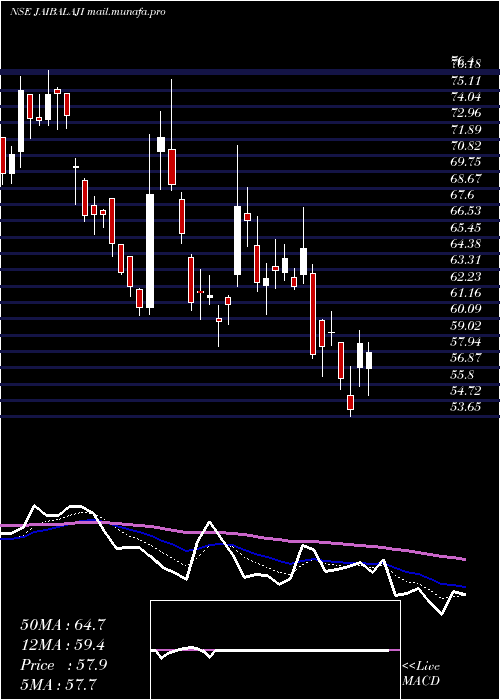Select the 64.38 price level label
This screenshot has height=700, width=500.
[x=466, y=244]
